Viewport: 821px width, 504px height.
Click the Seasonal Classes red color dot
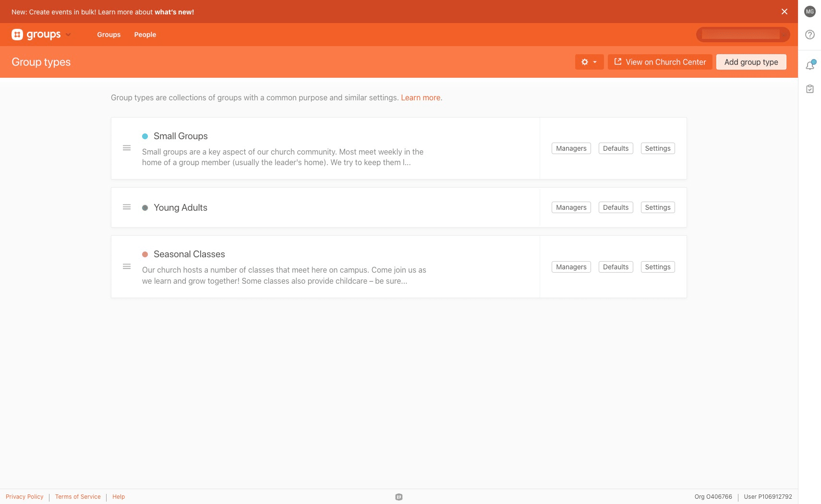point(145,254)
